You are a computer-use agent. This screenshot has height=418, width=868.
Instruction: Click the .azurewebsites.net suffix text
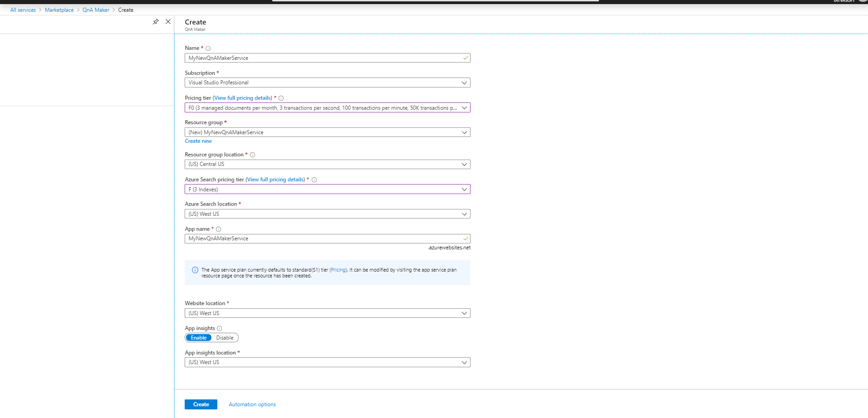449,248
